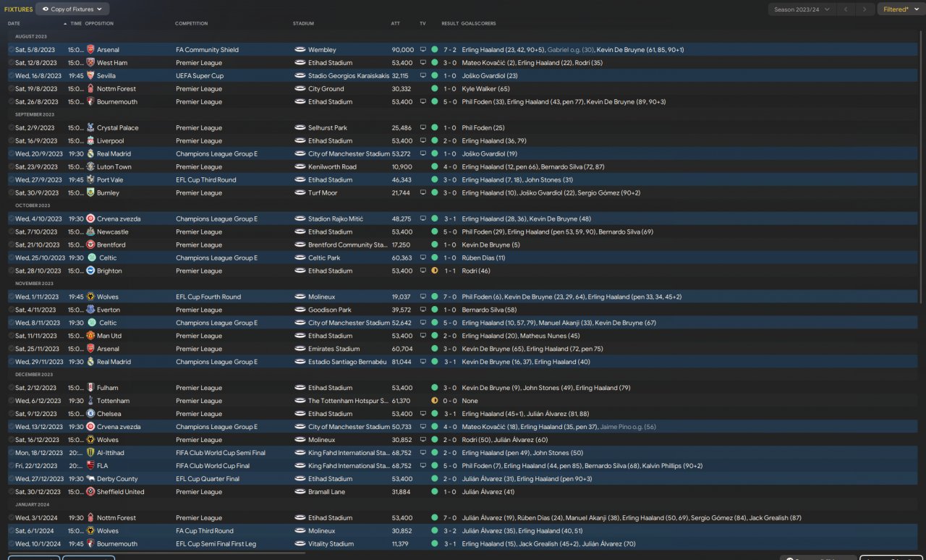Sort by the Stadium column header
Viewport: 926px width, 560px height.
point(303,24)
